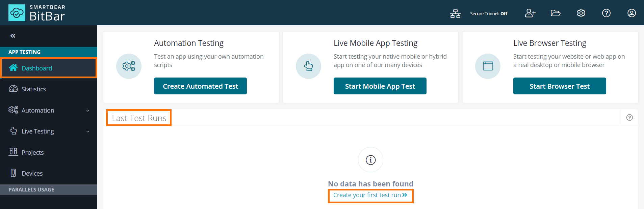
Task: Collapse the sidebar using the double-arrow
Action: point(13,35)
